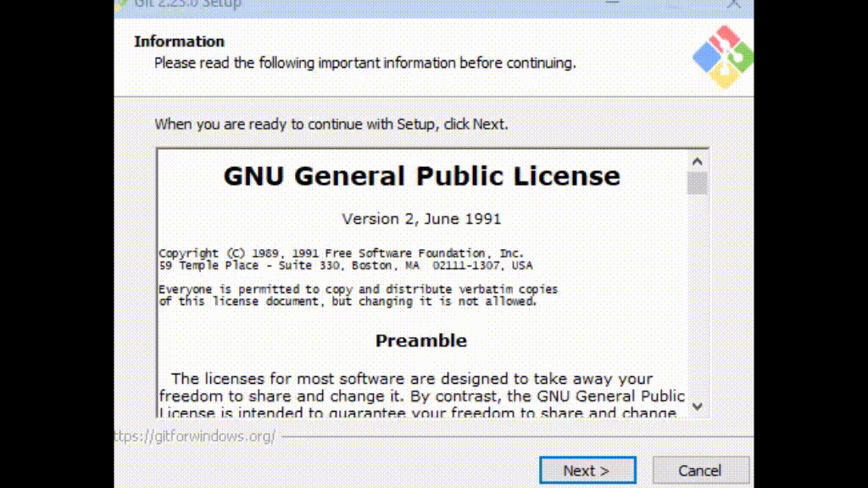Close the Git Setup window

pyautogui.click(x=734, y=4)
